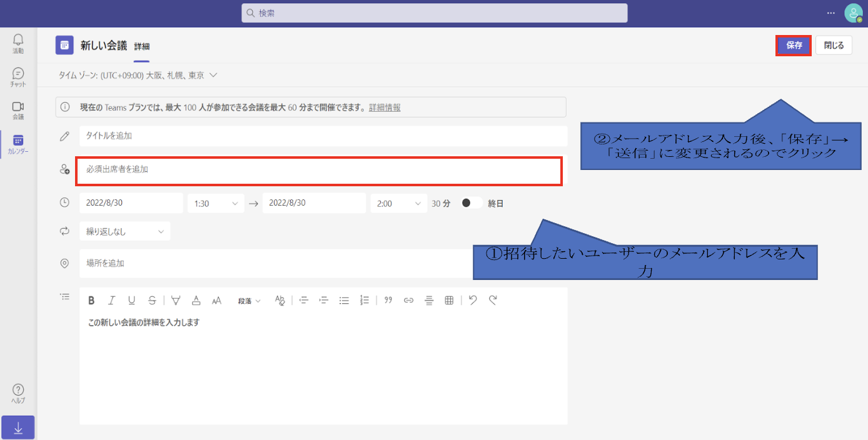Toggle bold formatting in the editor
Screen dimensions: 868x440
pyautogui.click(x=91, y=301)
